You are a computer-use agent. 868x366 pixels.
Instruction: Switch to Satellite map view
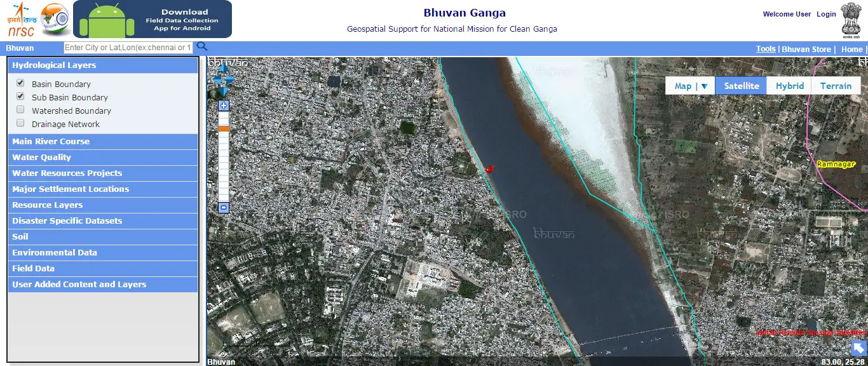point(742,86)
